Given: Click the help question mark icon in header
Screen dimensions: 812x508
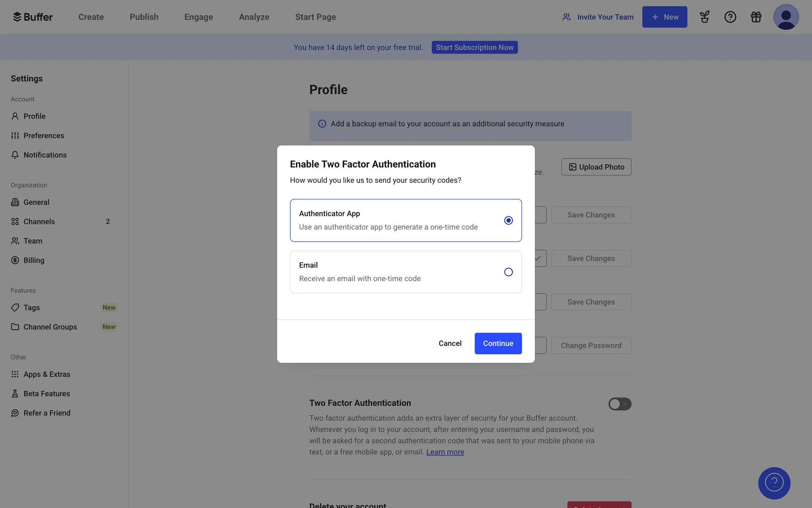Looking at the screenshot, I should pyautogui.click(x=730, y=17).
